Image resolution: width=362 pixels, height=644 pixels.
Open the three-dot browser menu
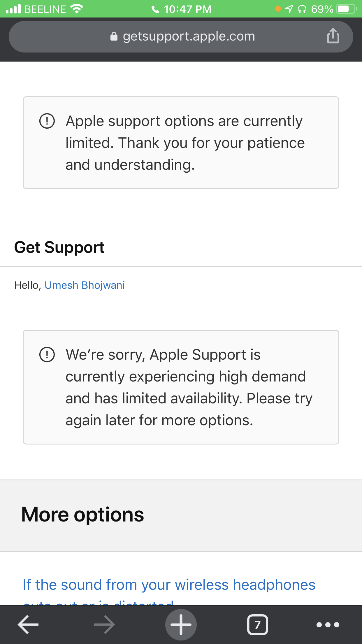click(328, 624)
